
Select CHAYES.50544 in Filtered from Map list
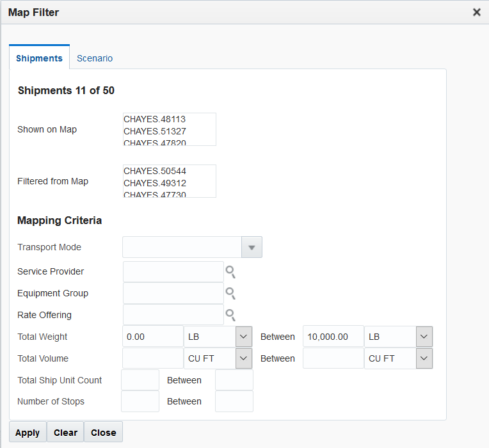(x=155, y=171)
